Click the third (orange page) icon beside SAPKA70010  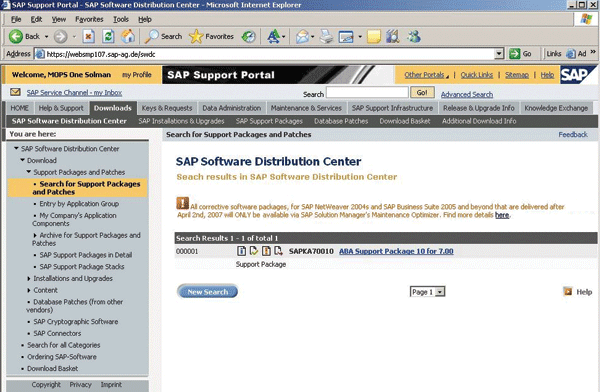click(x=266, y=251)
